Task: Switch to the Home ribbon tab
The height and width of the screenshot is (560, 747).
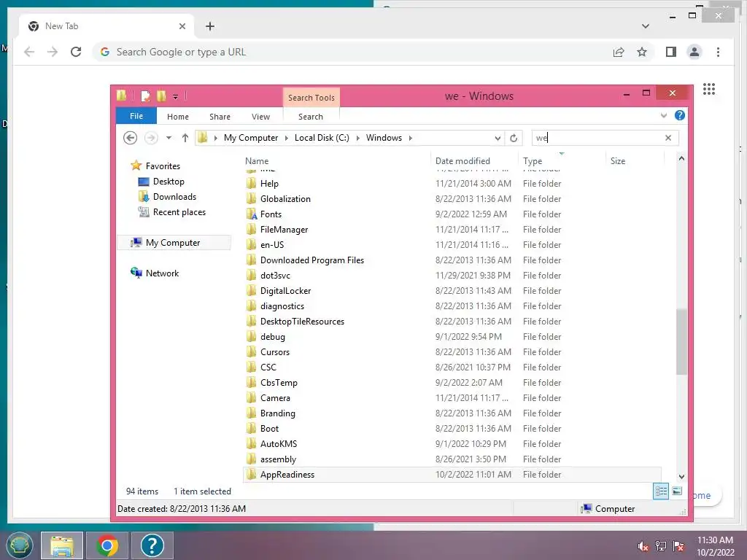Action: click(x=178, y=117)
